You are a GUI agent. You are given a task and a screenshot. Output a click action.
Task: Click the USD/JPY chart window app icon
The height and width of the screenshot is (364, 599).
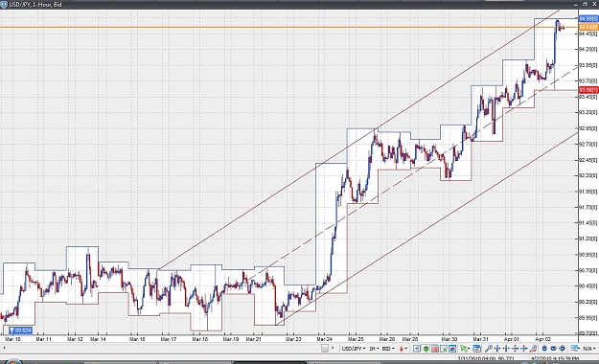tap(4, 4)
